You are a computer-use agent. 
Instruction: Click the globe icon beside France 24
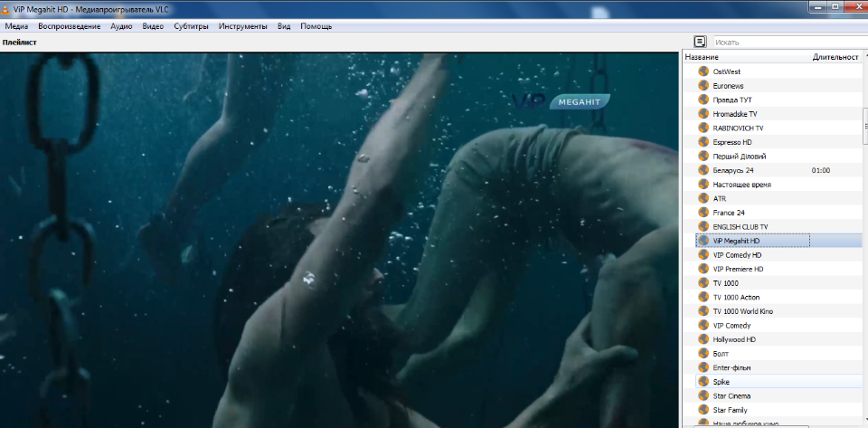point(703,212)
